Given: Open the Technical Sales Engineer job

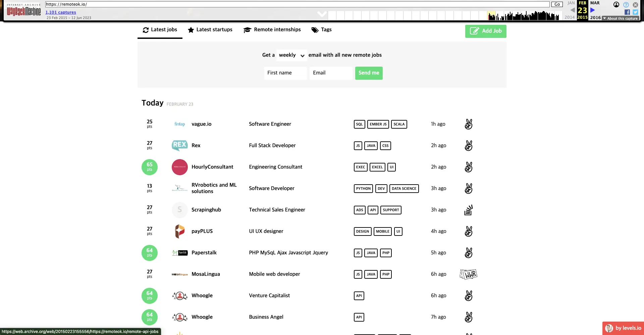Looking at the screenshot, I should pos(277,210).
